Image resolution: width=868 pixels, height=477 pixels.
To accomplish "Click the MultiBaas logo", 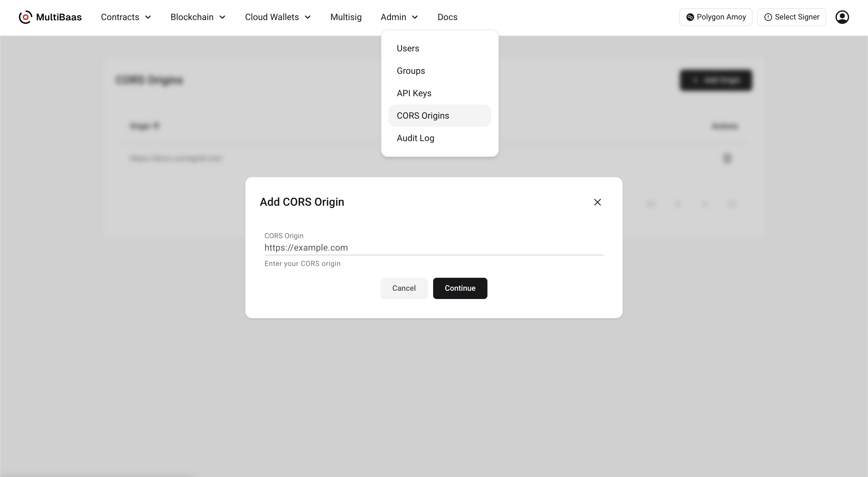I will (x=50, y=17).
